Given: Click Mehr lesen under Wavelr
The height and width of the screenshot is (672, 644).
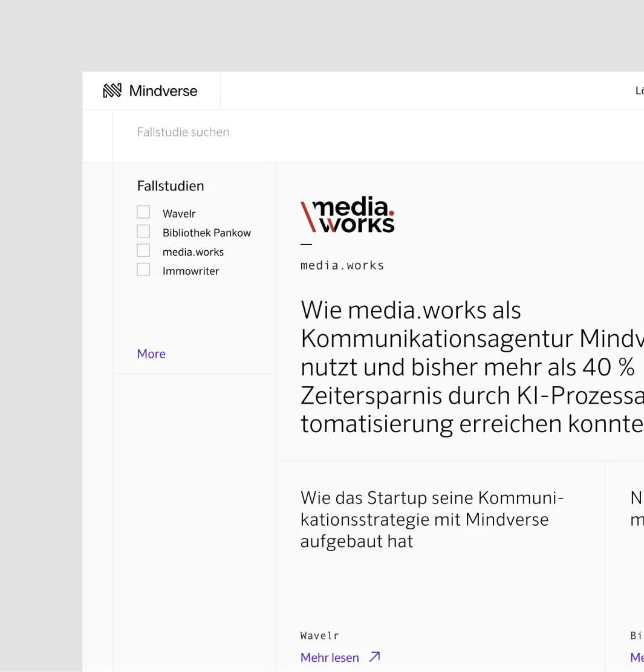Looking at the screenshot, I should point(330,657).
